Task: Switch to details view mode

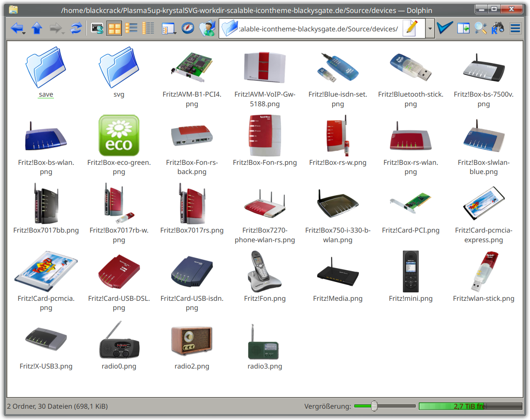Action: 148,28
